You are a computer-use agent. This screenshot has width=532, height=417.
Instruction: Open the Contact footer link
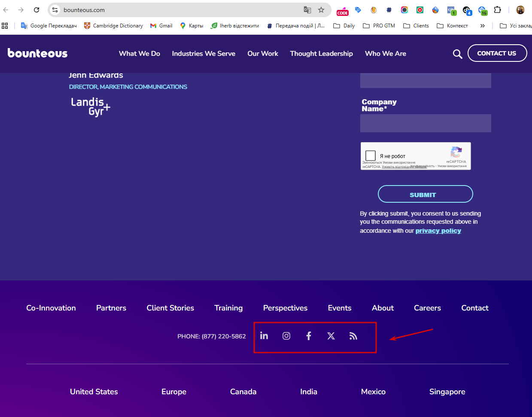click(x=475, y=308)
